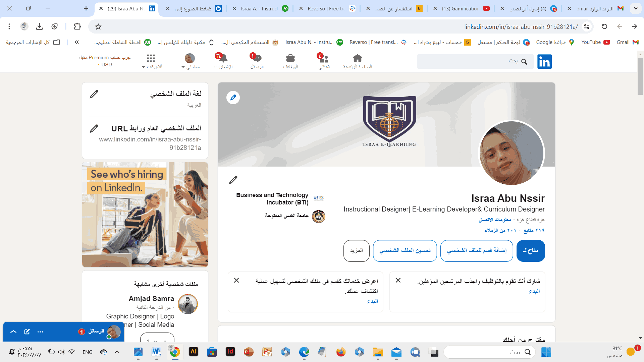Edit the profile intro section pencil
This screenshot has width=644, height=362.
[233, 180]
